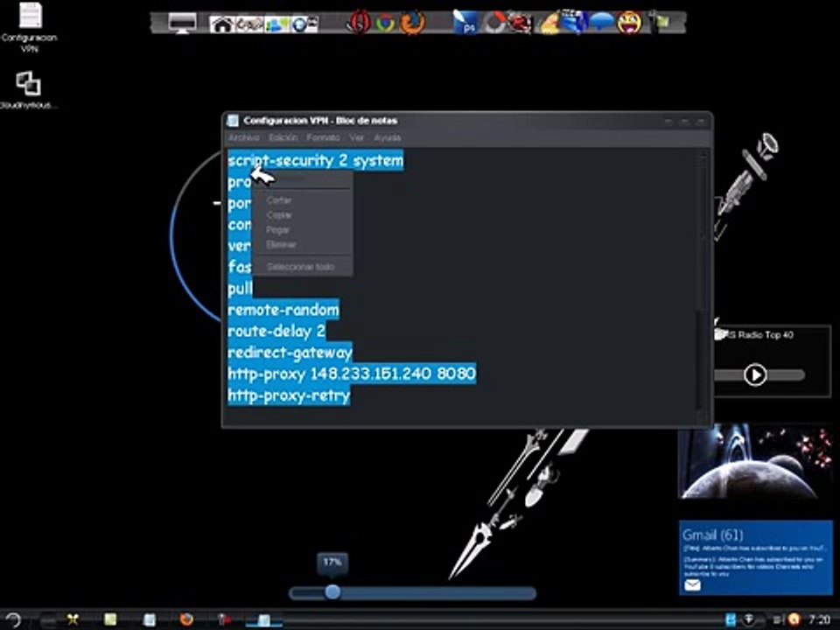Launch Firefox from the top dock
Viewport: 840px width, 630px height.
click(412, 23)
